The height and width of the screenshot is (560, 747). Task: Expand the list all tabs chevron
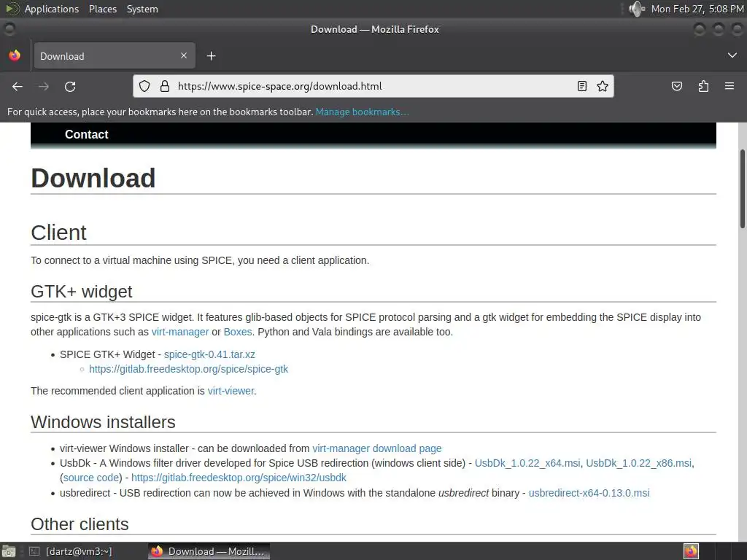(732, 55)
